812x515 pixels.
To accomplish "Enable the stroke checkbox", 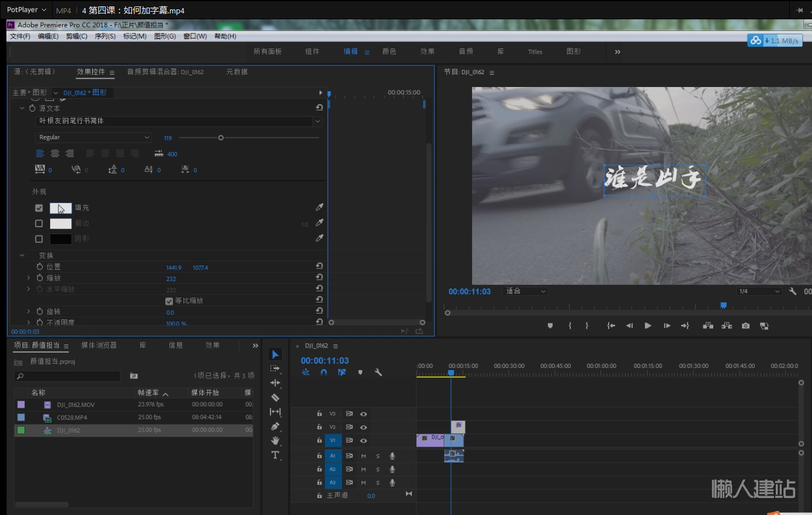I will pyautogui.click(x=39, y=223).
